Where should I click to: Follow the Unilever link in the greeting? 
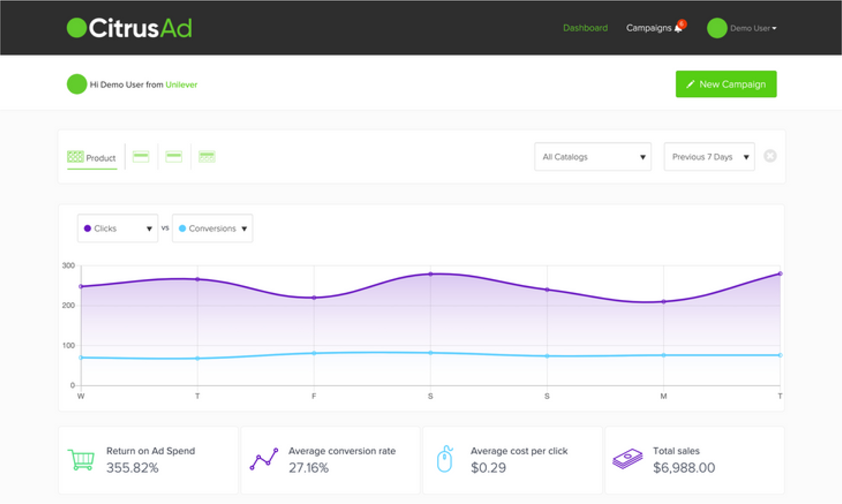[181, 85]
